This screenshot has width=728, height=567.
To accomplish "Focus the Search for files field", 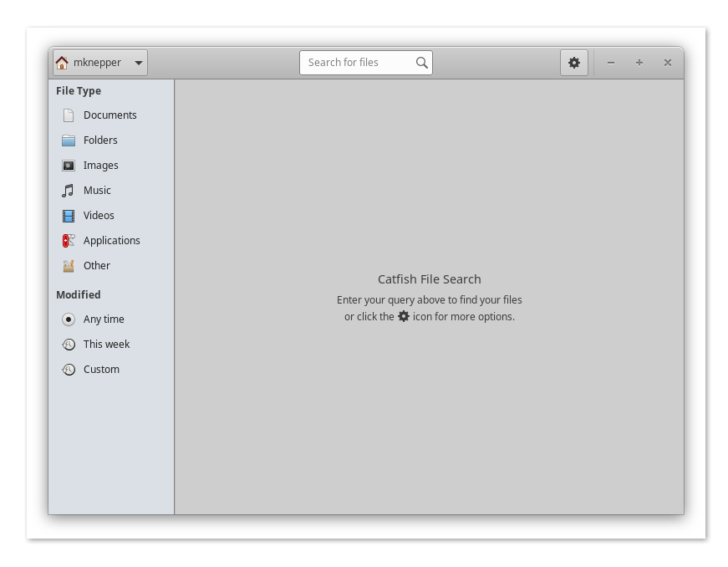I will click(x=366, y=63).
